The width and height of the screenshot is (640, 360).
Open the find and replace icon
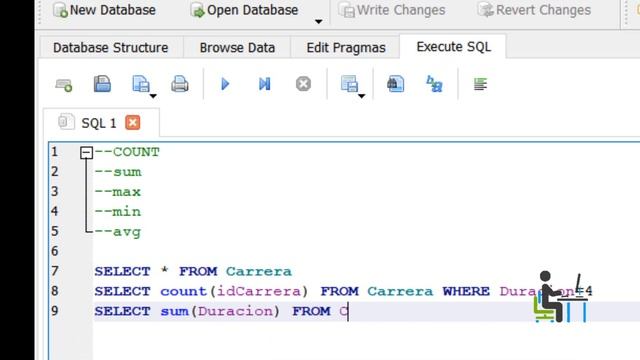pos(434,84)
